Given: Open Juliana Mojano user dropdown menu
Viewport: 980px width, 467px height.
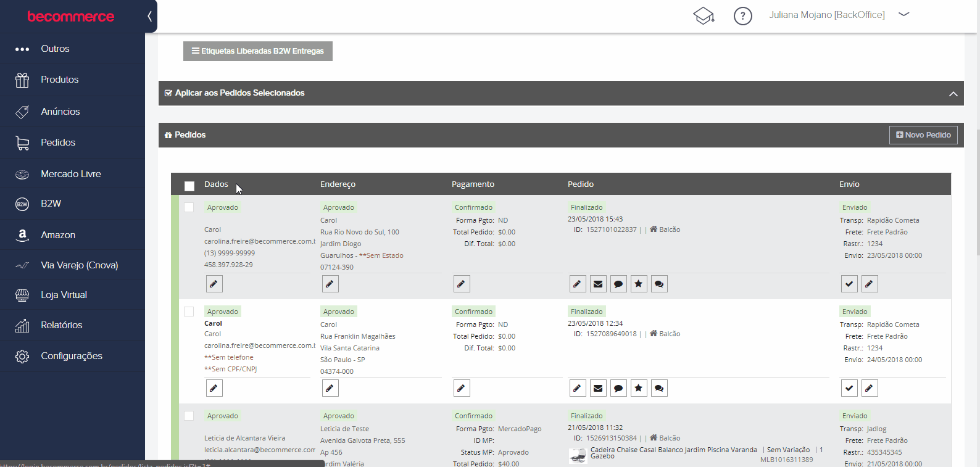Looking at the screenshot, I should [x=903, y=15].
